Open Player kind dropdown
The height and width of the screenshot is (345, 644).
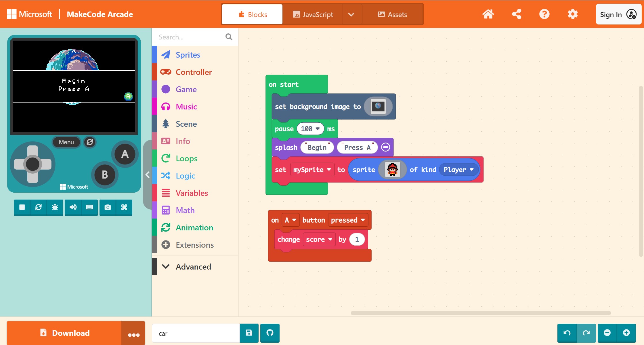tap(458, 170)
